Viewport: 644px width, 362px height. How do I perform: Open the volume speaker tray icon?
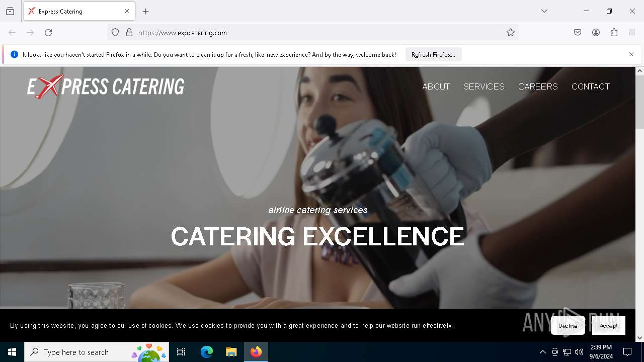point(579,352)
